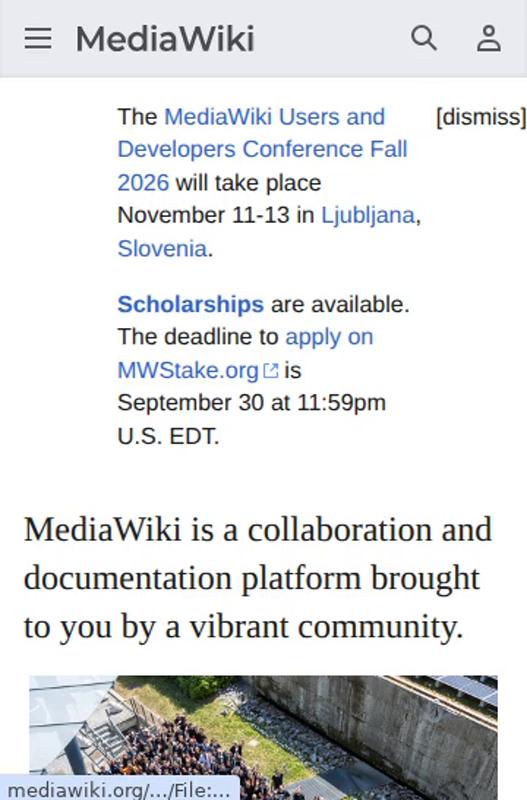
Task: Click the 'November 11-13 in' date text
Action: 216,215
